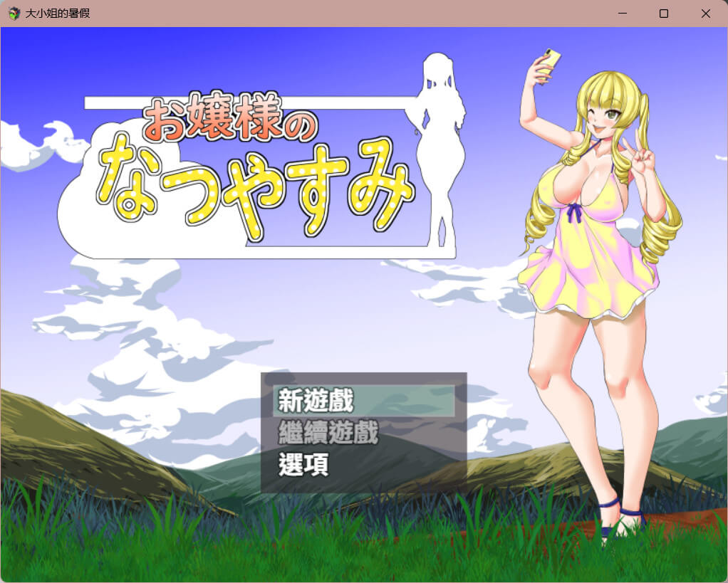Click the blue ribbon bow on the dress
728x583 pixels.
pos(576,210)
